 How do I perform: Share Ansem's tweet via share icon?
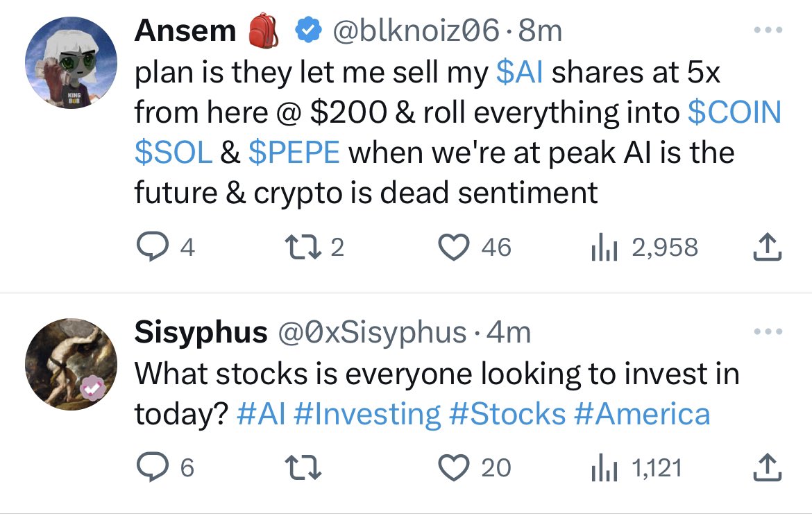click(767, 247)
